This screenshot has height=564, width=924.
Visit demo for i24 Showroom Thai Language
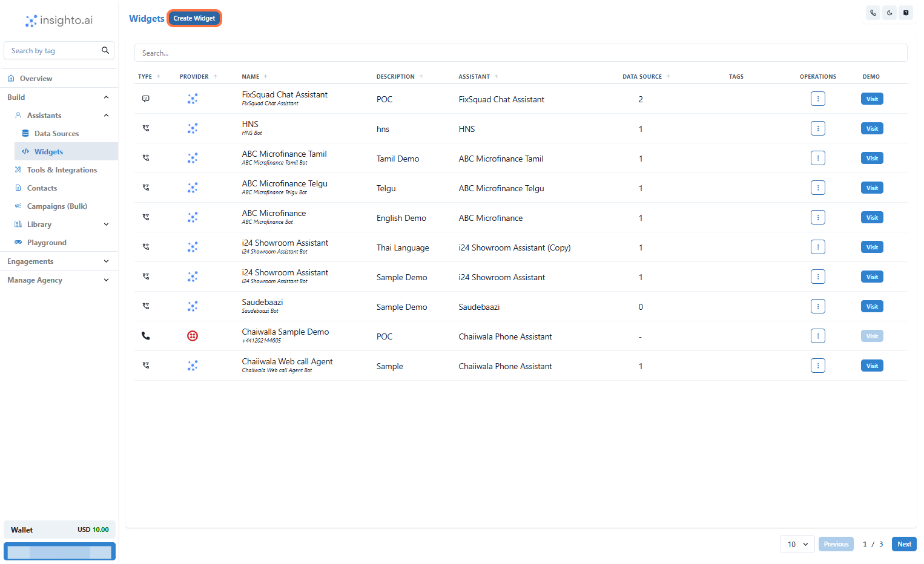tap(872, 247)
